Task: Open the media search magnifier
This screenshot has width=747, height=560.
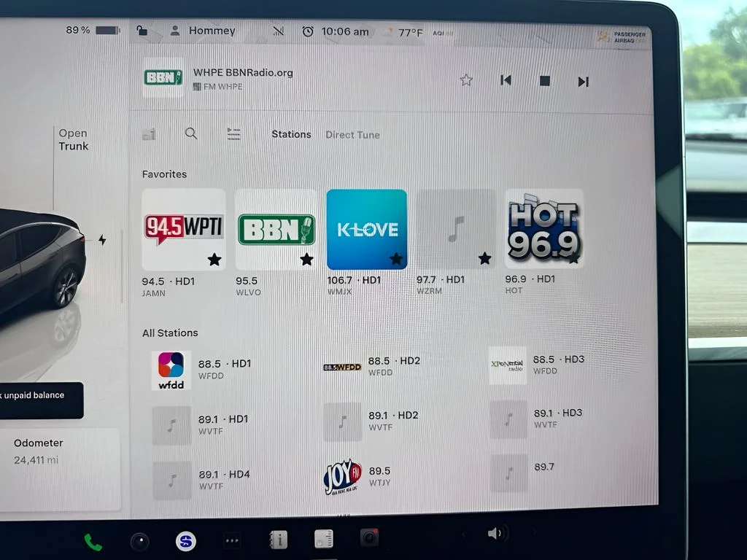Action: (191, 133)
